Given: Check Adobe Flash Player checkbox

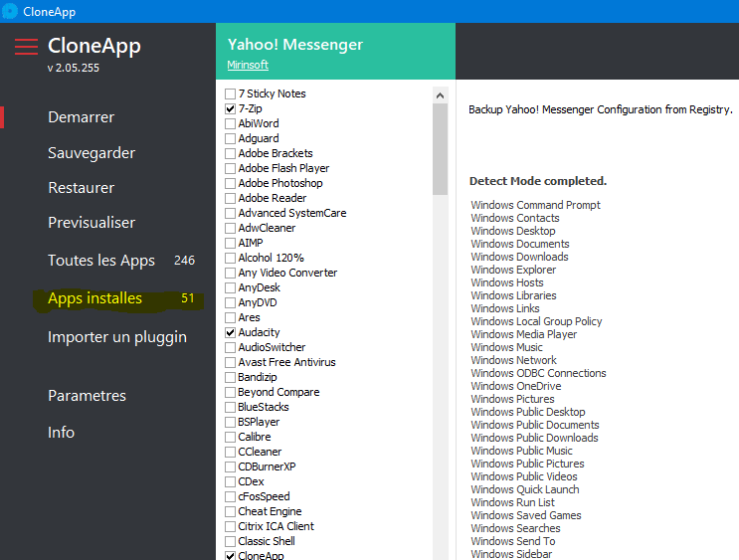Looking at the screenshot, I should (x=230, y=168).
